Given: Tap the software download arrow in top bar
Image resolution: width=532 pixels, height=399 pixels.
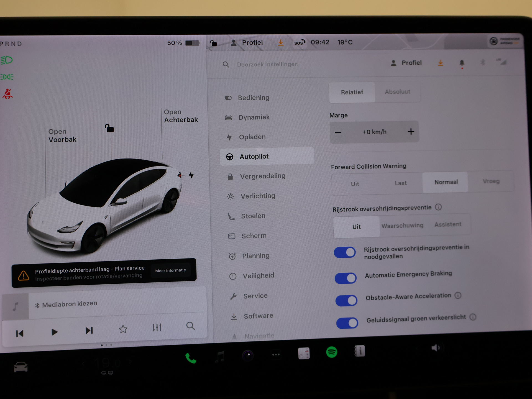Looking at the screenshot, I should (280, 42).
